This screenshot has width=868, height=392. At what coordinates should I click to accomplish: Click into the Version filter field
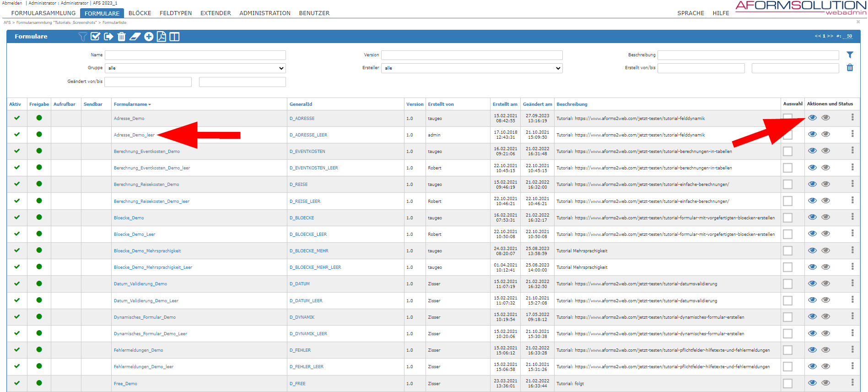point(472,55)
